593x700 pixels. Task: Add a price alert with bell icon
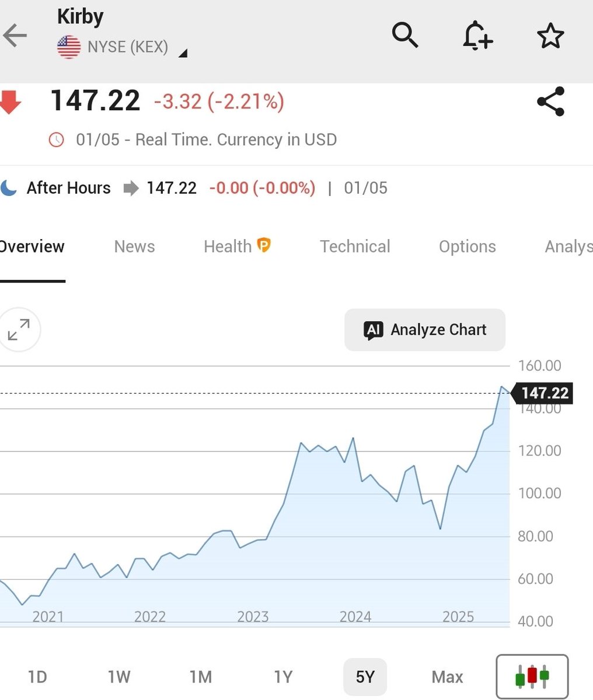(477, 35)
